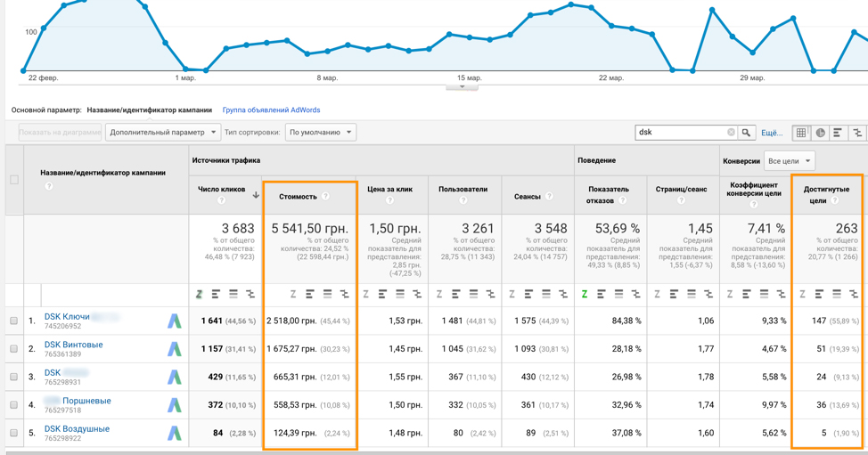Open the Все цели conversions dropdown
Screen dimensions: 868x455
790,161
